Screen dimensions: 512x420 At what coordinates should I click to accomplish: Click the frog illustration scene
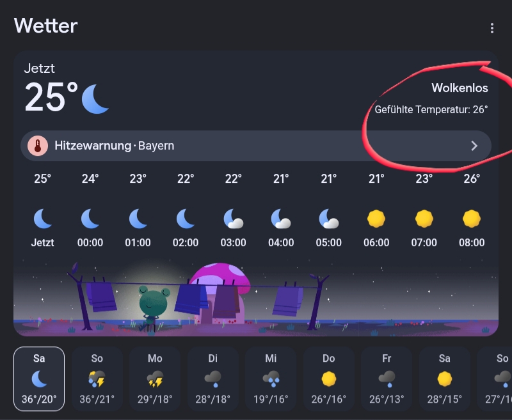tap(255, 297)
